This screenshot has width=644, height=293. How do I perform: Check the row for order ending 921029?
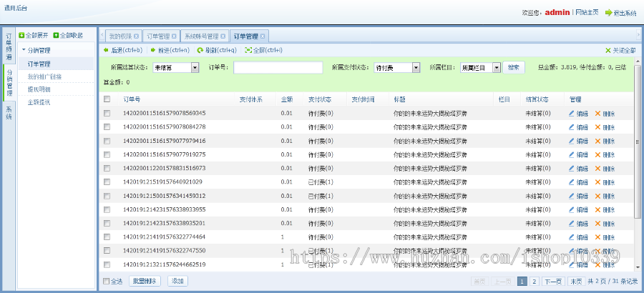[x=107, y=182]
